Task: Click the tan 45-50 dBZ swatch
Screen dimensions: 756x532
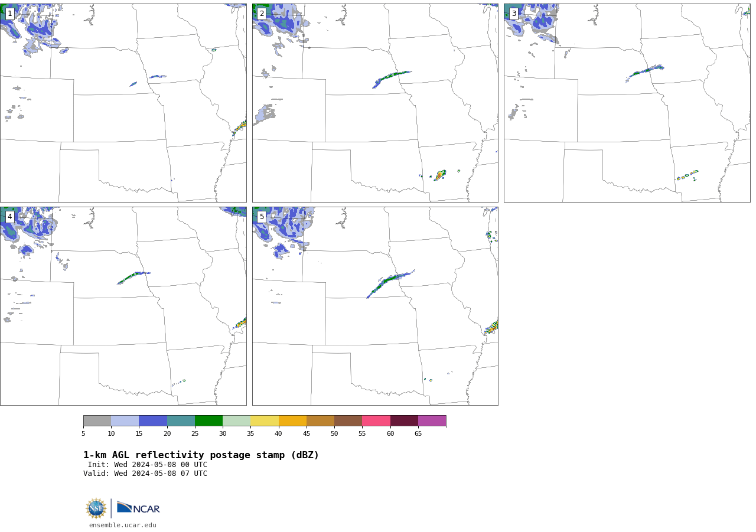Action: 320,421
